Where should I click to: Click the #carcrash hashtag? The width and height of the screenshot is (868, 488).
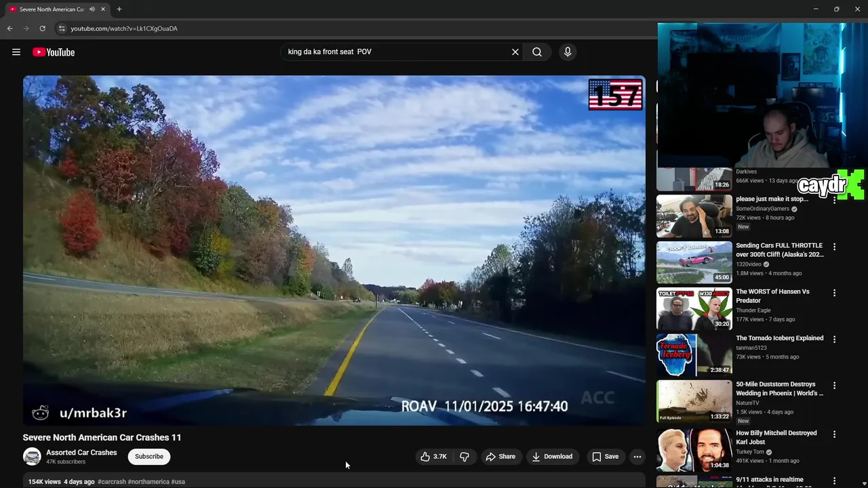[112, 482]
